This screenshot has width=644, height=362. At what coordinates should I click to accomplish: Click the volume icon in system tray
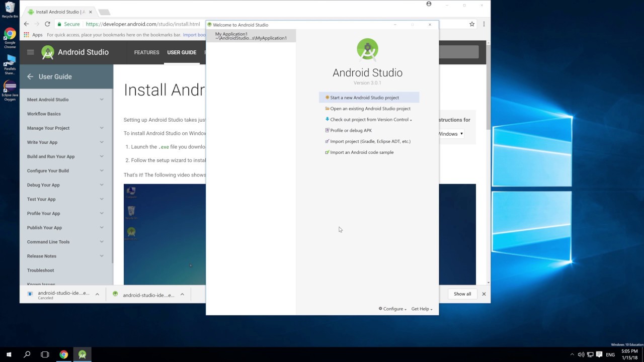click(581, 354)
